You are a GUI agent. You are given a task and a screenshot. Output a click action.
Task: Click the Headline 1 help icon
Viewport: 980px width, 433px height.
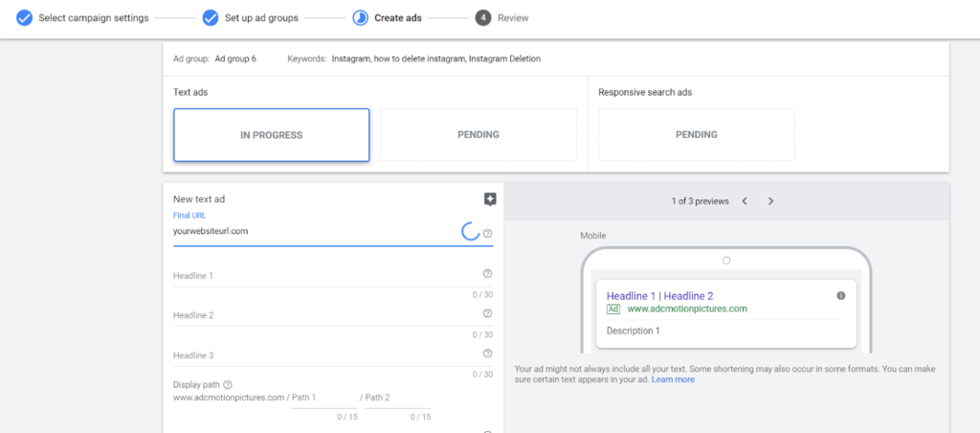[x=487, y=274]
